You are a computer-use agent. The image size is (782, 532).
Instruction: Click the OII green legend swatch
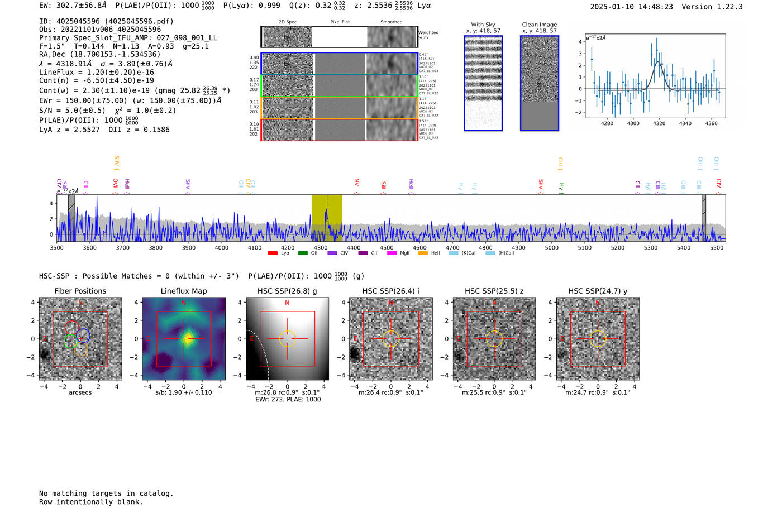coord(303,253)
